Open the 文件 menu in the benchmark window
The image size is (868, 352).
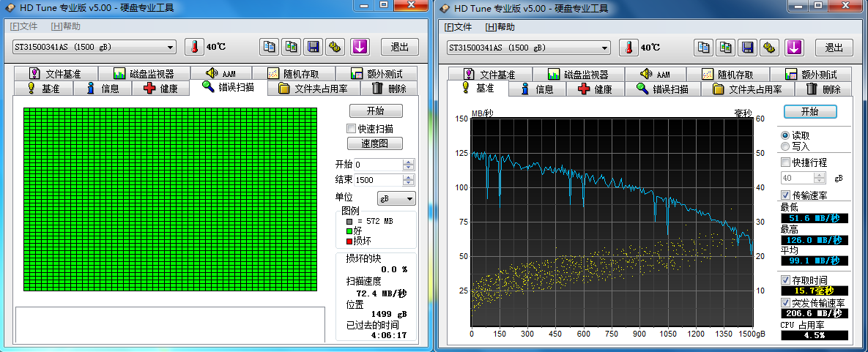[x=458, y=27]
